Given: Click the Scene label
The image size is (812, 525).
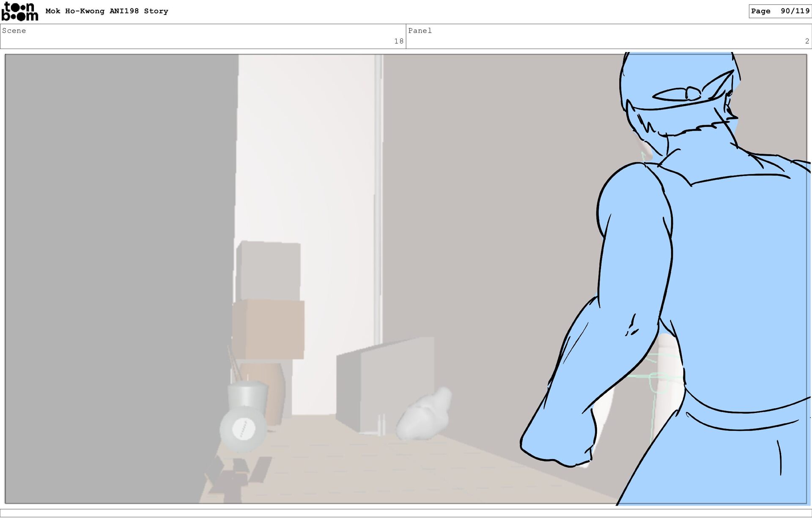Looking at the screenshot, I should pyautogui.click(x=14, y=30).
